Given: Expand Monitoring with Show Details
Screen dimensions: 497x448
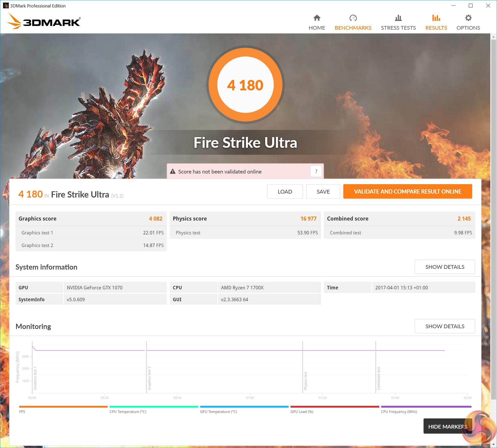Looking at the screenshot, I should click(444, 326).
